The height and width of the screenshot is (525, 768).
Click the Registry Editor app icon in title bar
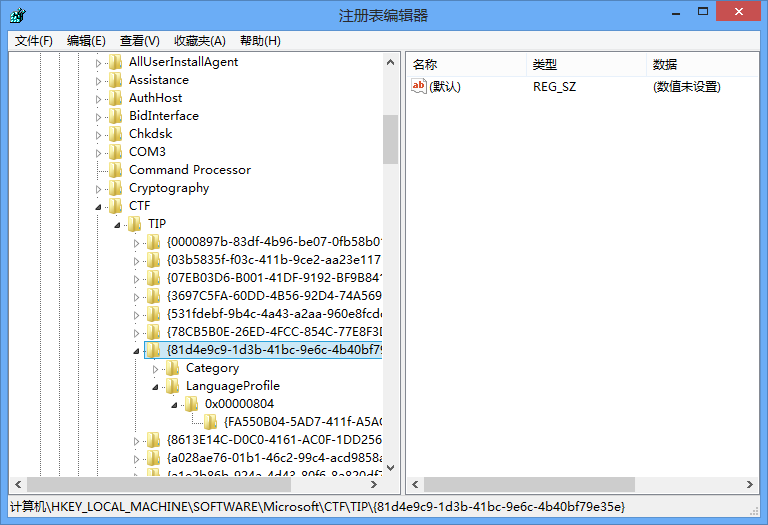[18, 15]
